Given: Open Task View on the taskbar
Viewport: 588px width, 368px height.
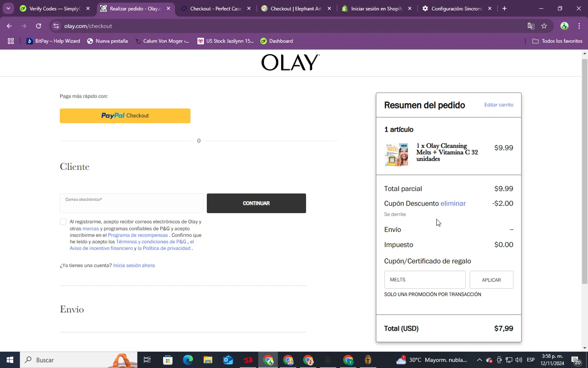Looking at the screenshot, I should [x=147, y=360].
